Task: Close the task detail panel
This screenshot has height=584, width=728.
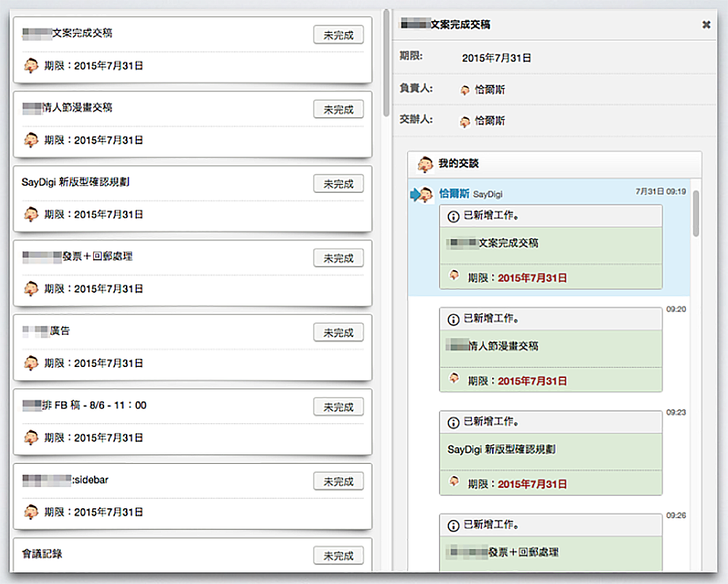Action: coord(705,25)
